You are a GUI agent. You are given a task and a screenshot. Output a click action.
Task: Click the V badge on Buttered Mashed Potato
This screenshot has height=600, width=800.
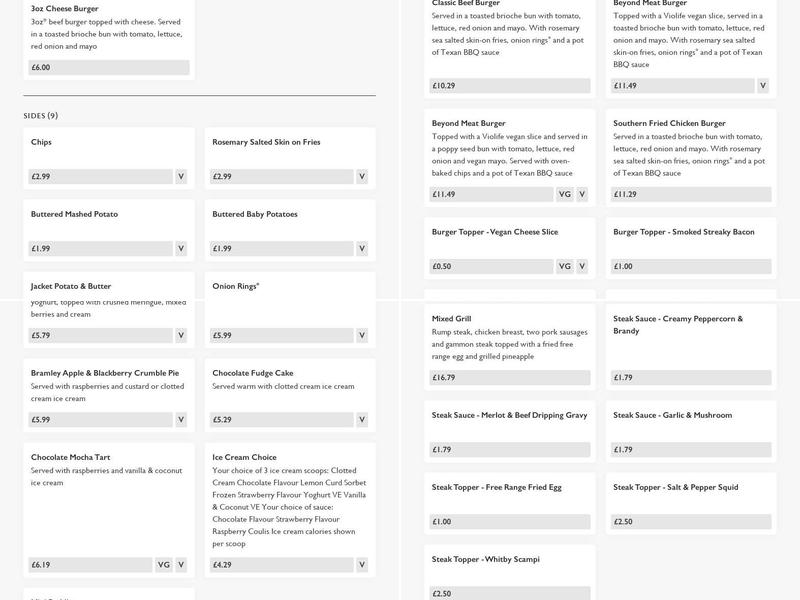(x=181, y=249)
